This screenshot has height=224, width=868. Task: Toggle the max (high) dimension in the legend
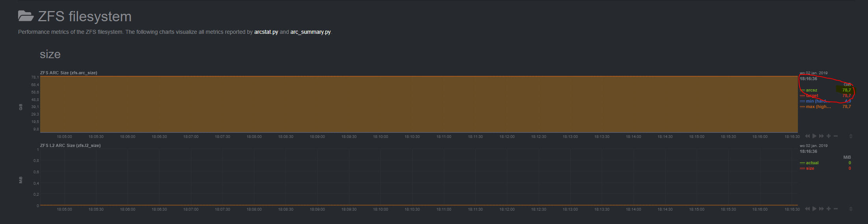(818, 107)
